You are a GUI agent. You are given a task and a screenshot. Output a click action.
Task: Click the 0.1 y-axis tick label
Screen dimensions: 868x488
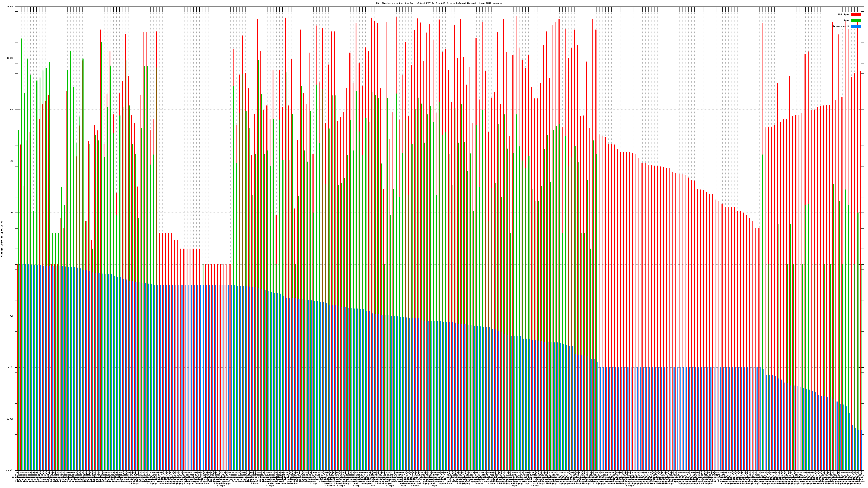point(12,316)
